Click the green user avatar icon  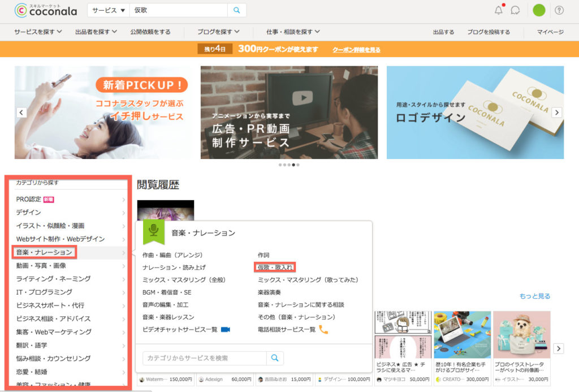539,10
